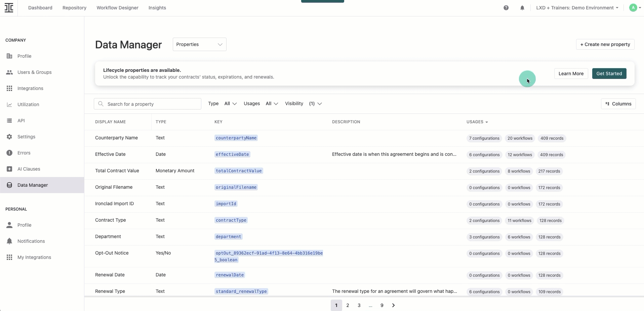Click the Columns button
Screen dimensions: 644x311
(x=618, y=104)
